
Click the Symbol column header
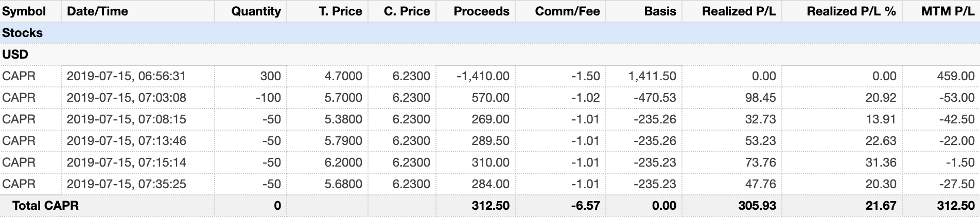[x=24, y=11]
